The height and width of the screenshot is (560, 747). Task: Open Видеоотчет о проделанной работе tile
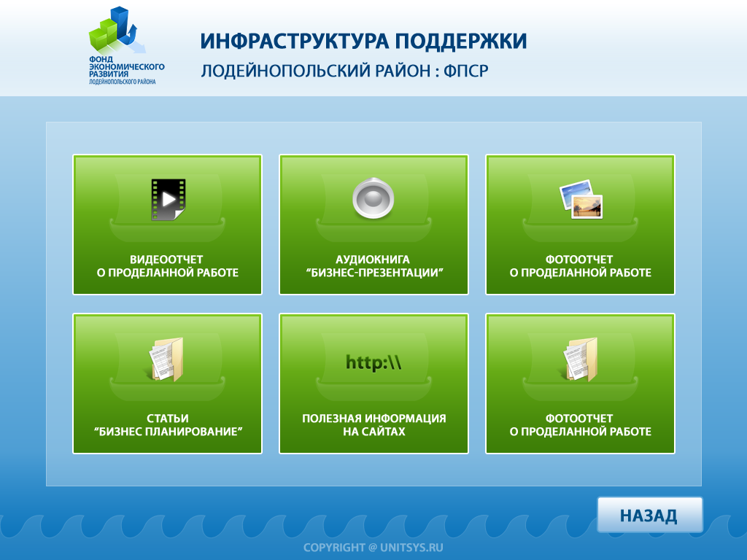pos(166,224)
